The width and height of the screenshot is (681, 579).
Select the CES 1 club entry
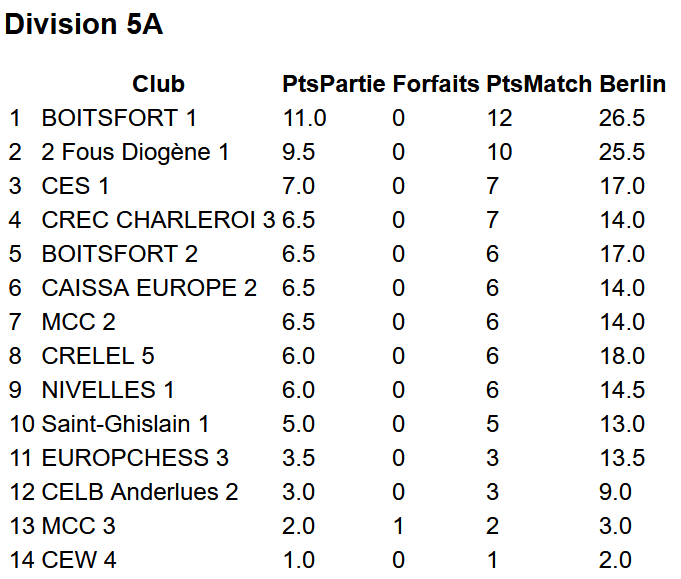[x=75, y=186]
